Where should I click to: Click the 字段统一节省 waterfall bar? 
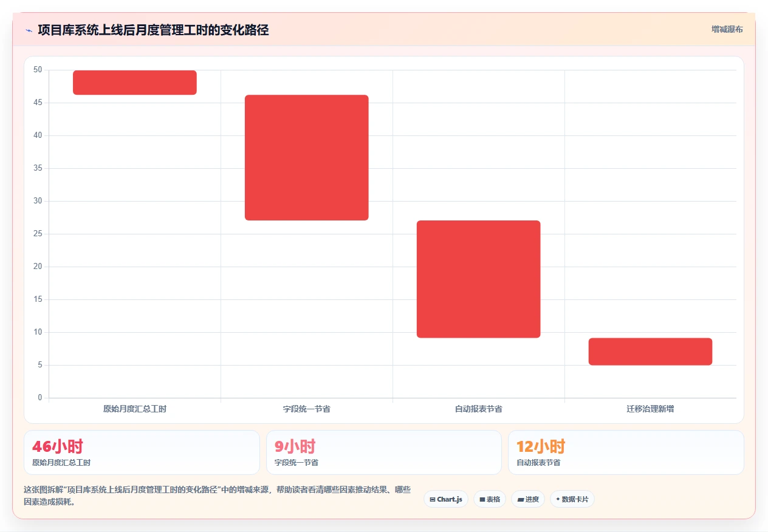(x=307, y=157)
